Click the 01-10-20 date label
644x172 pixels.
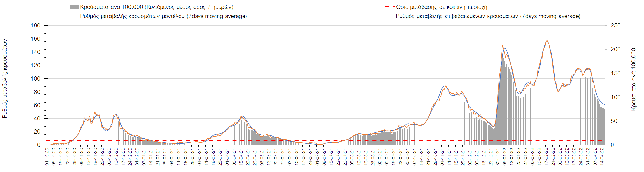click(47, 157)
